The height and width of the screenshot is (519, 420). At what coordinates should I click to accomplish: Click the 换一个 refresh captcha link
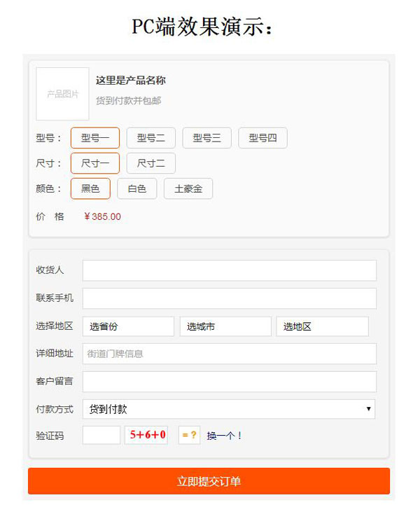[x=224, y=436]
